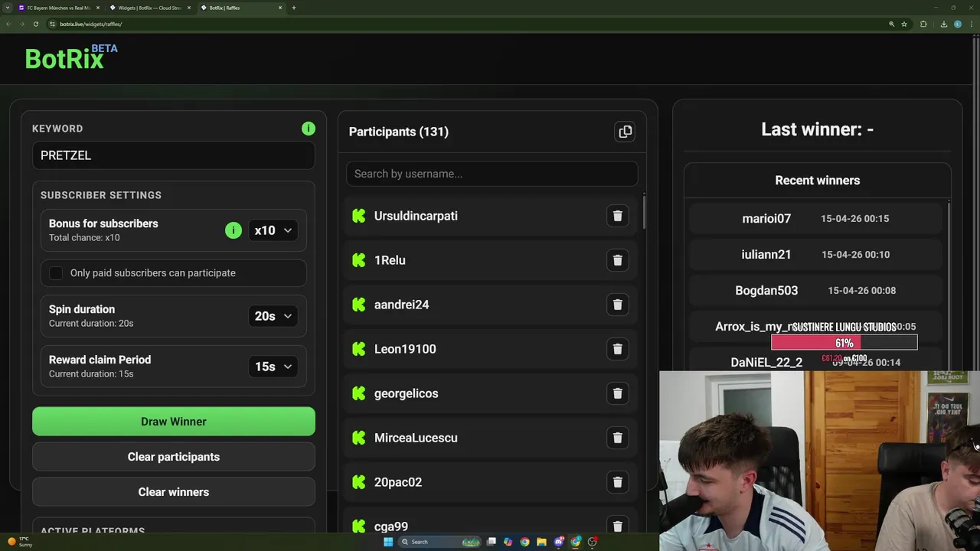Viewport: 980px width, 551px height.
Task: Click the browser address bar URL
Action: [x=90, y=24]
